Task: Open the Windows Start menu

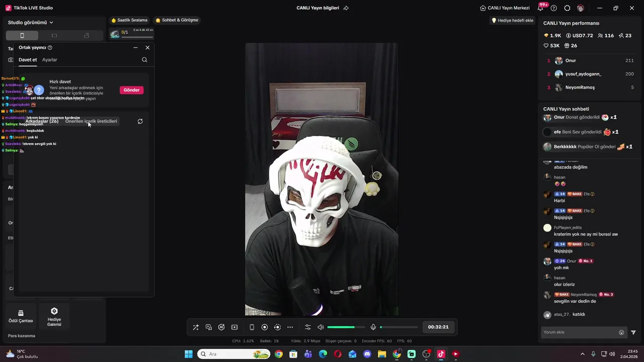Action: tap(189, 354)
